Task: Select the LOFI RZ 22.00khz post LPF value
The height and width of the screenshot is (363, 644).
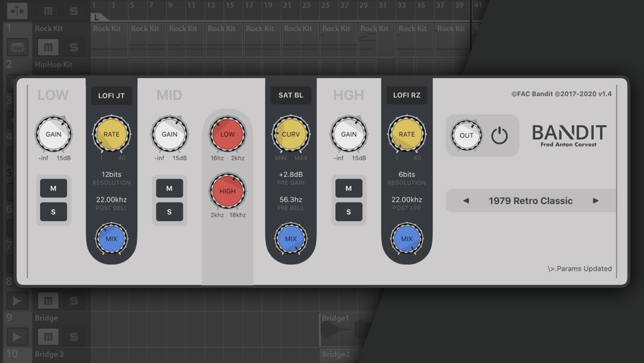Action: point(406,199)
